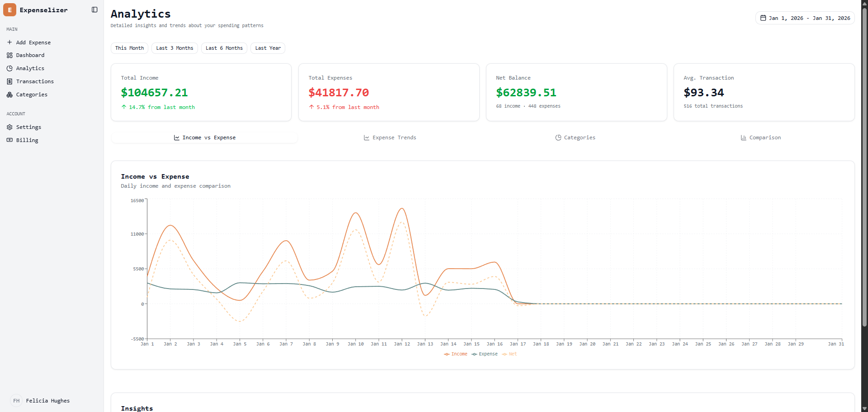Hide the Net line via the legend

pos(509,354)
